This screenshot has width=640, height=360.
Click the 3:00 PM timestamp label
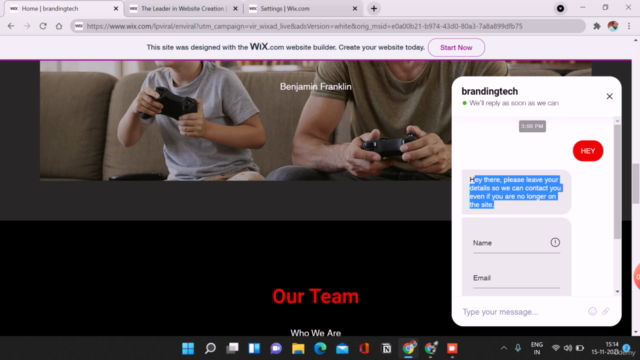coord(532,126)
